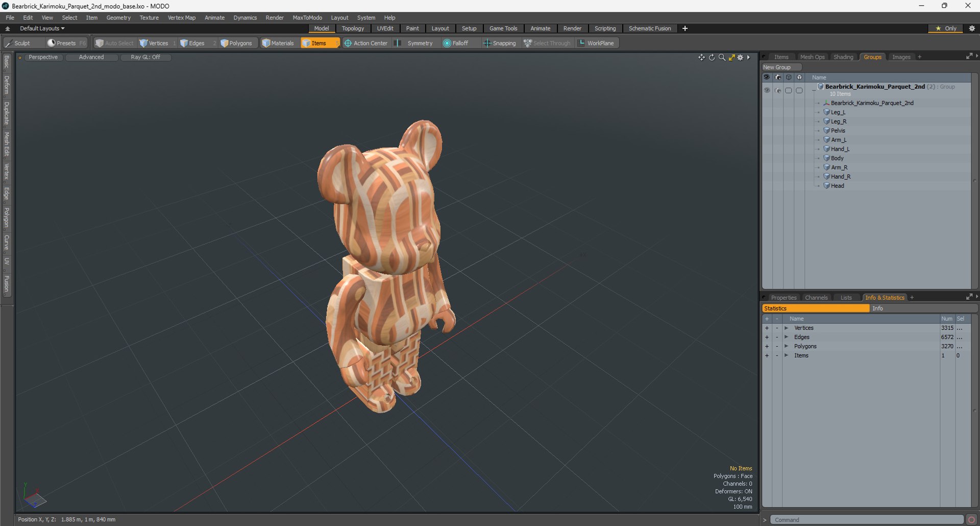Viewport: 980px width, 526px height.
Task: Switch to Materials selection mode
Action: point(278,43)
